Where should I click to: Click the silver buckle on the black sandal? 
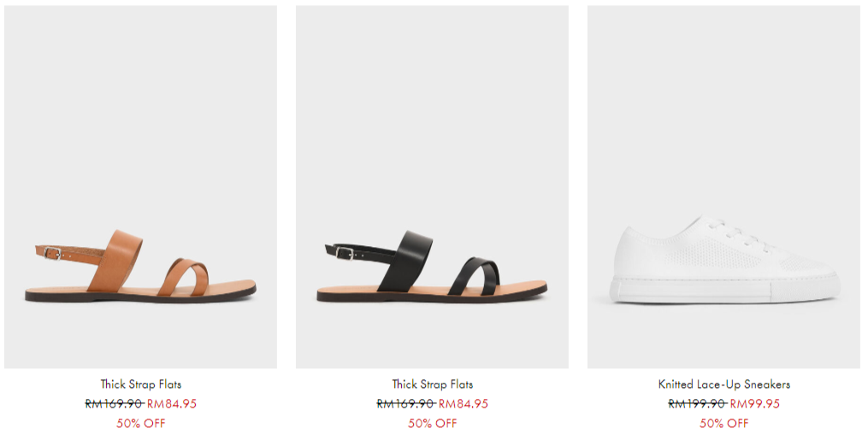(345, 253)
